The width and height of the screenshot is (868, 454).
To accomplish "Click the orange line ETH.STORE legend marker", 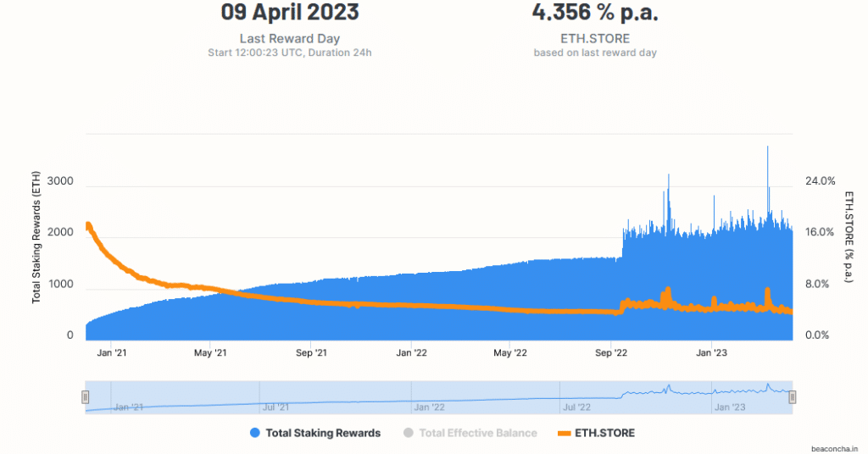I will tap(561, 433).
